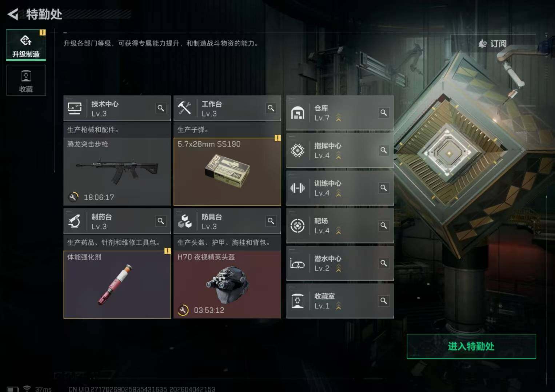Click the 仓库 warehouse icon

(298, 113)
